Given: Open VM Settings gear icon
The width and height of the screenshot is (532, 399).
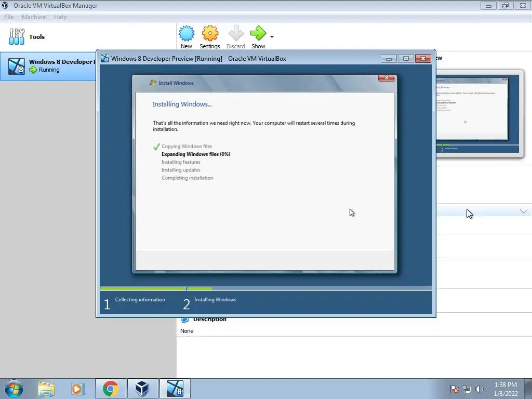Looking at the screenshot, I should coord(210,33).
